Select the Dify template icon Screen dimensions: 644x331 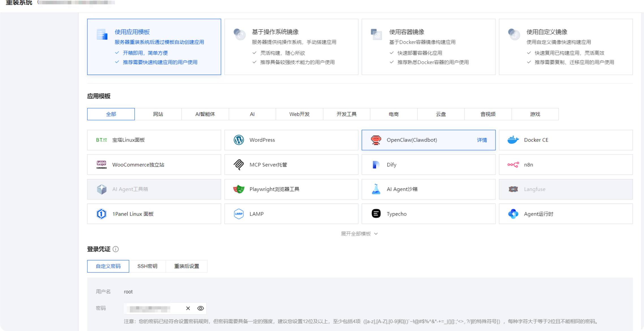376,165
